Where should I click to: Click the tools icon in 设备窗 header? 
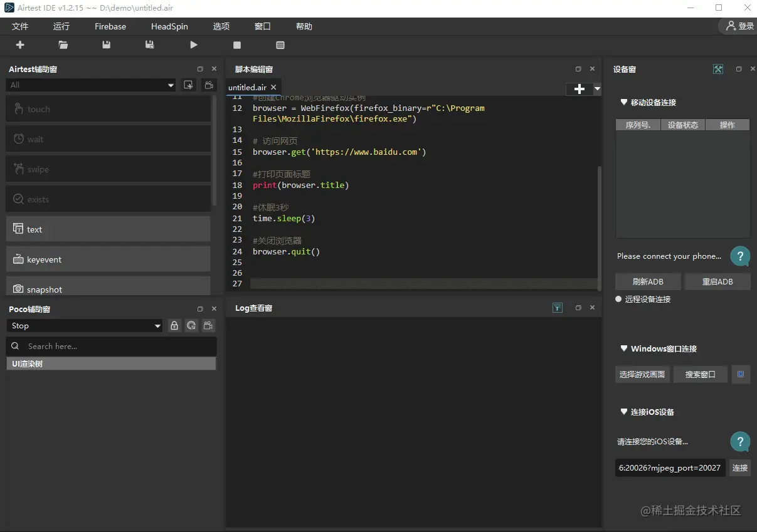(718, 69)
